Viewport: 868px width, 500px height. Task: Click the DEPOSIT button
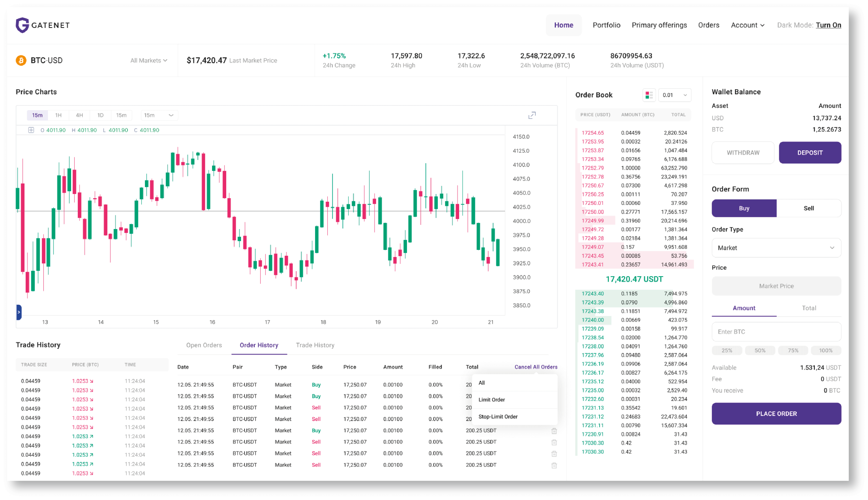tap(810, 153)
